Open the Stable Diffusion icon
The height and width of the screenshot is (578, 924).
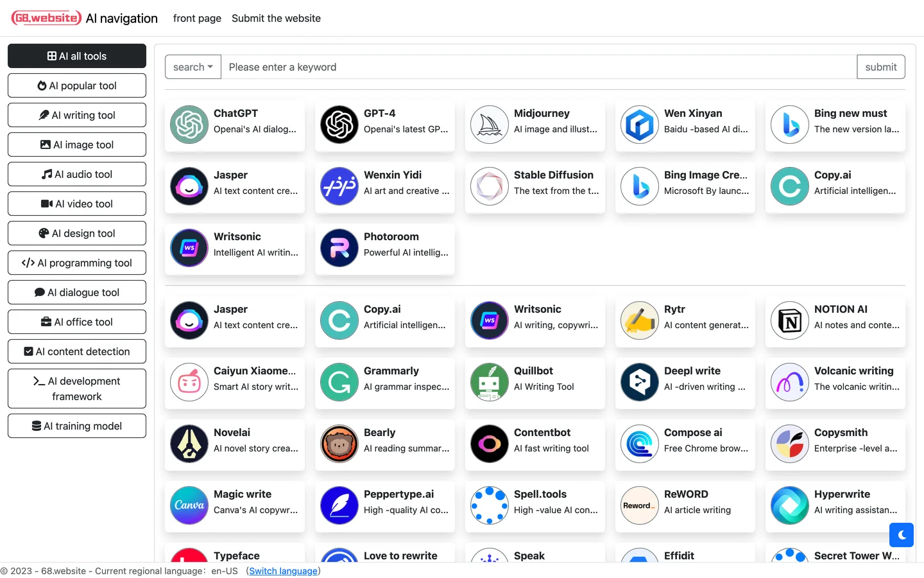tap(490, 186)
